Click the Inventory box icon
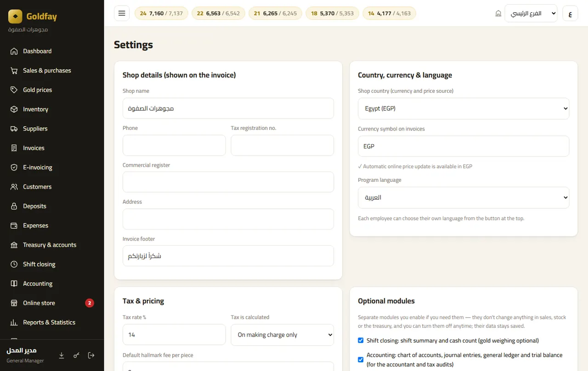The width and height of the screenshot is (588, 371). point(14,109)
